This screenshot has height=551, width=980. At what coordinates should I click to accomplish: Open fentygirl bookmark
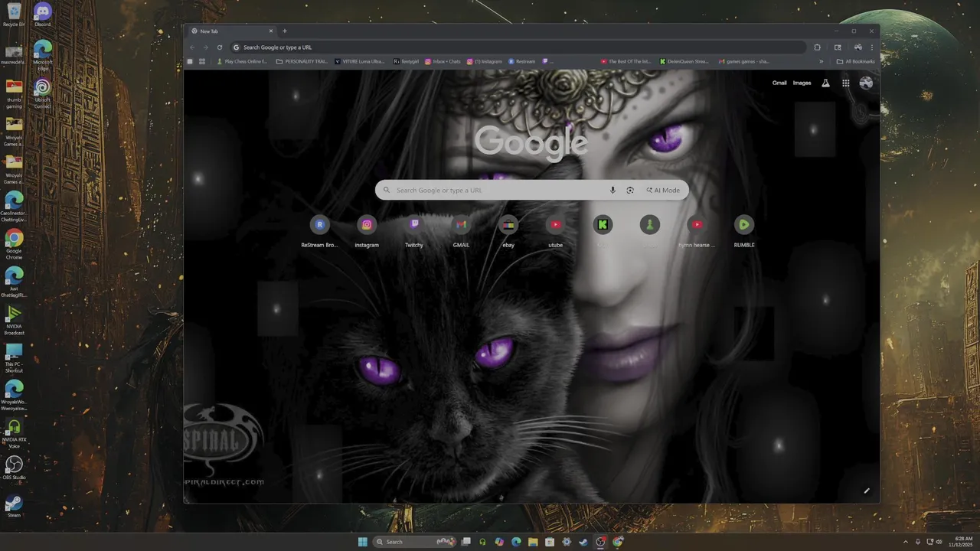click(407, 61)
